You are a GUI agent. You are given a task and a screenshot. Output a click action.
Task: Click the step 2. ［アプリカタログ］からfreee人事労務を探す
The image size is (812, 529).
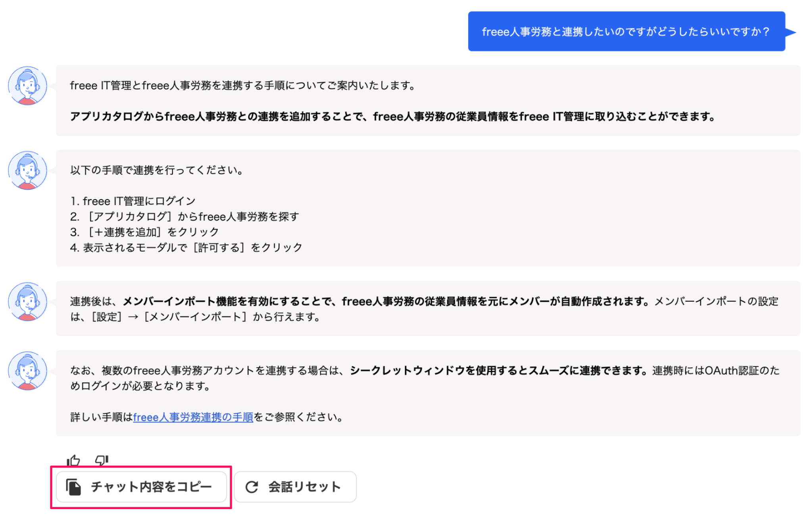coord(185,217)
